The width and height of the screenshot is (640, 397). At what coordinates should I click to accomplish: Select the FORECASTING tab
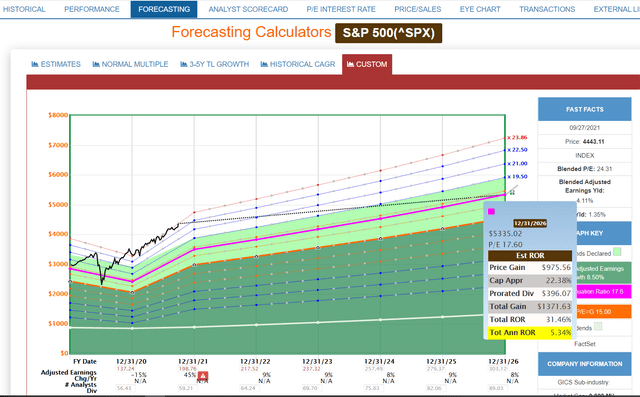[x=164, y=9]
